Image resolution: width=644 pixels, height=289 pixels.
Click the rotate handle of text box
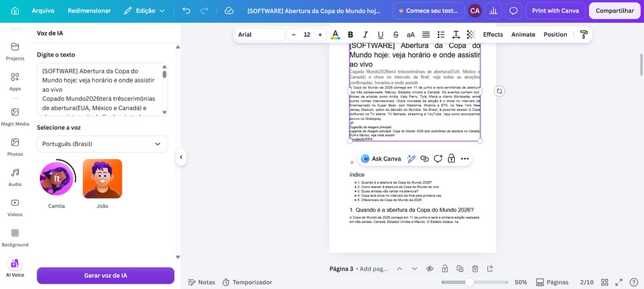499,91
